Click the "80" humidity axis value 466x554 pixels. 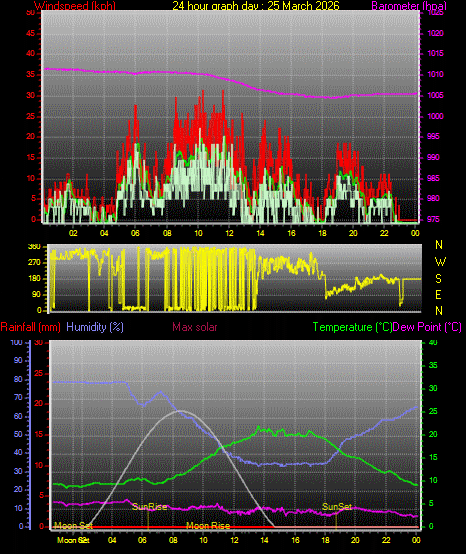18,379
